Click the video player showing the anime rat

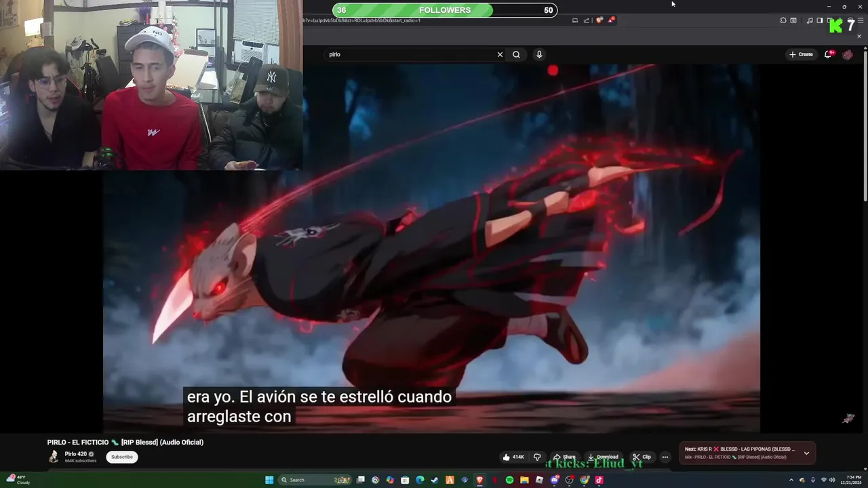coord(431,248)
